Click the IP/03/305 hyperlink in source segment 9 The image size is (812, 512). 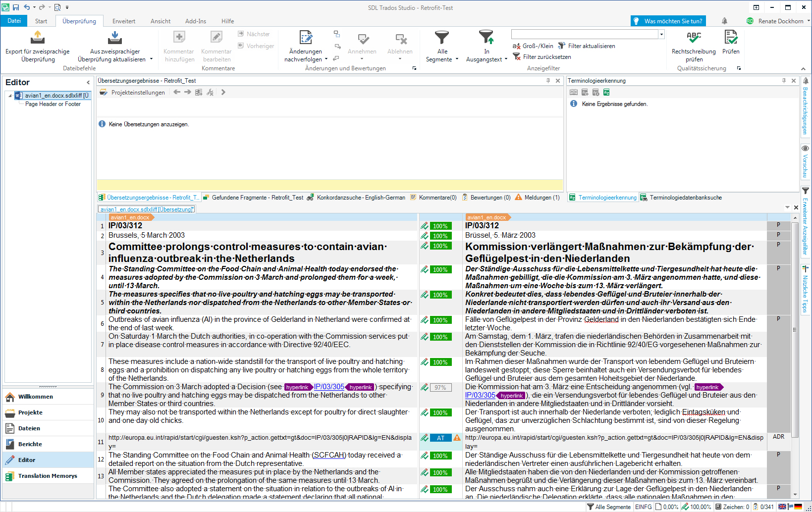[329, 387]
